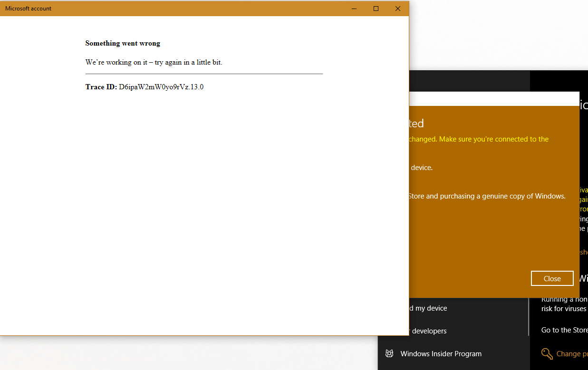Maximize the Microsoft account window
The width and height of the screenshot is (588, 370).
point(376,9)
